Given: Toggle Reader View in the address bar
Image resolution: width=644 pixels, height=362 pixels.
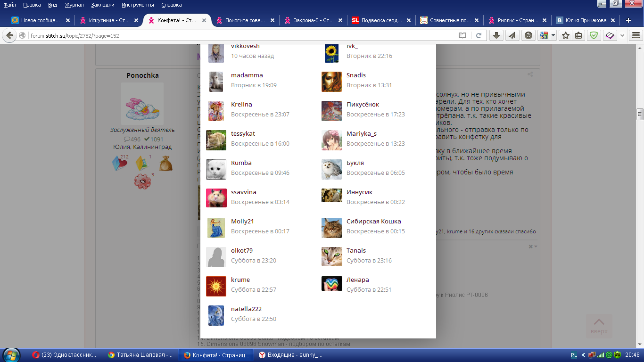Looking at the screenshot, I should pyautogui.click(x=462, y=35).
